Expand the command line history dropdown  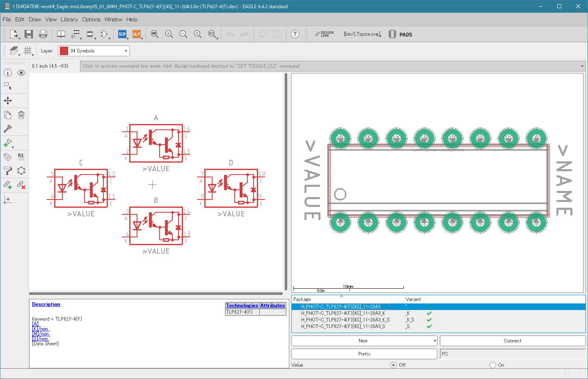pyautogui.click(x=582, y=66)
